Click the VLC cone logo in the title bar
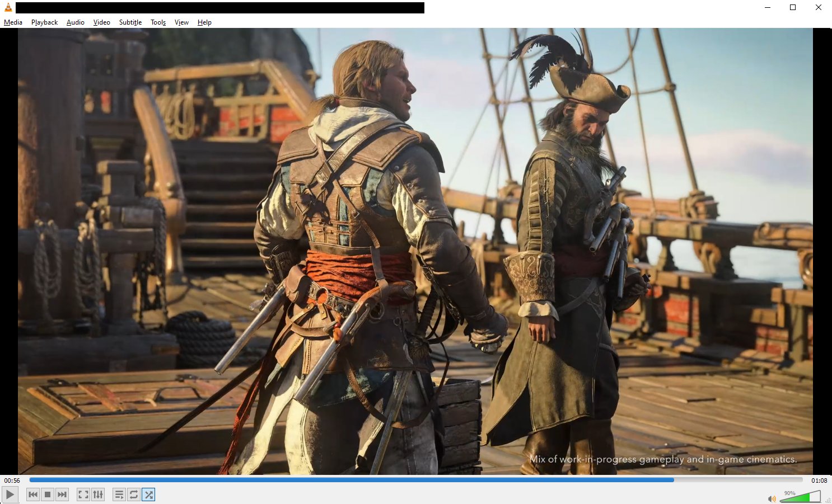 pyautogui.click(x=7, y=7)
